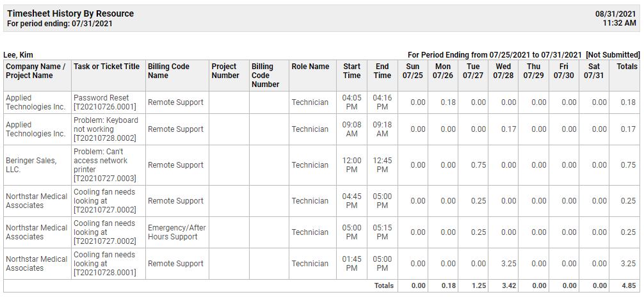Image resolution: width=644 pixels, height=297 pixels.
Task: Click the Timesheet History By Resource title
Action: (70, 13)
